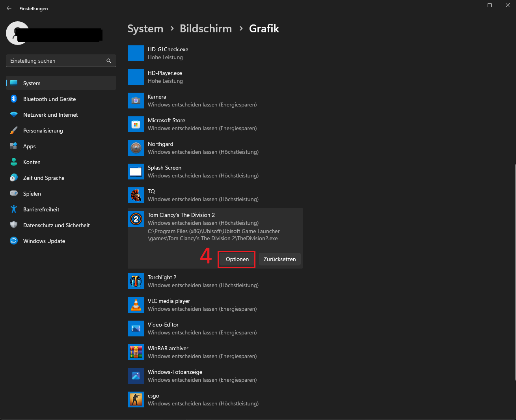Image resolution: width=516 pixels, height=420 pixels.
Task: Open Bluetooth und Geräte settings
Action: [61, 99]
